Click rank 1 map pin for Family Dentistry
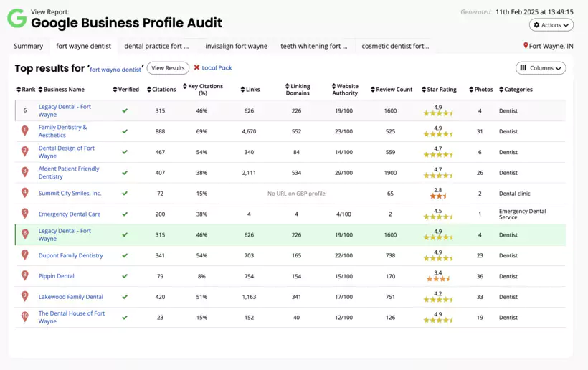 tap(25, 131)
